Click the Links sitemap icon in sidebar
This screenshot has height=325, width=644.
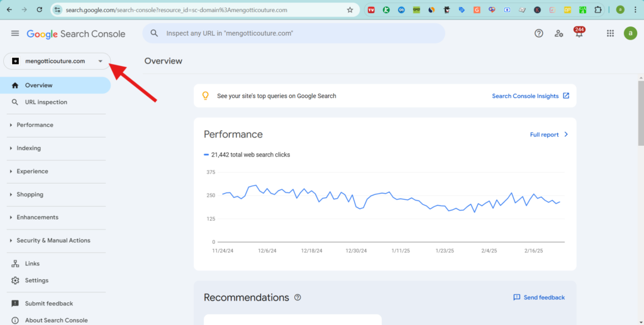[x=15, y=263]
